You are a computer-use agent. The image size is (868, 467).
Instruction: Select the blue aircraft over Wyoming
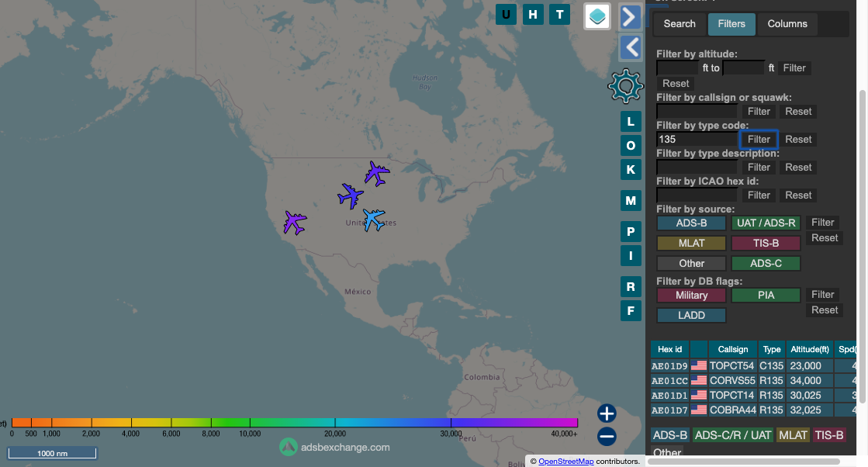click(351, 195)
